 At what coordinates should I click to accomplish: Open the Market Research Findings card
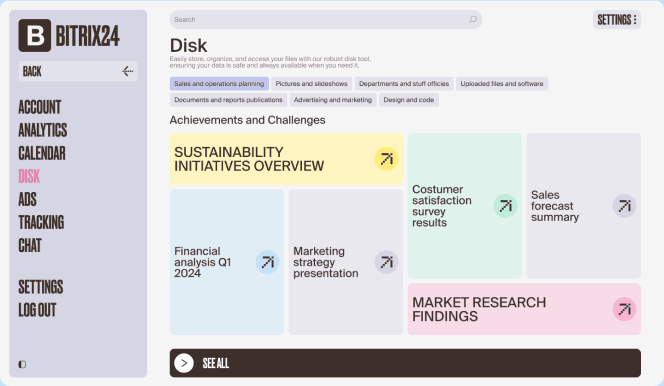(524, 309)
